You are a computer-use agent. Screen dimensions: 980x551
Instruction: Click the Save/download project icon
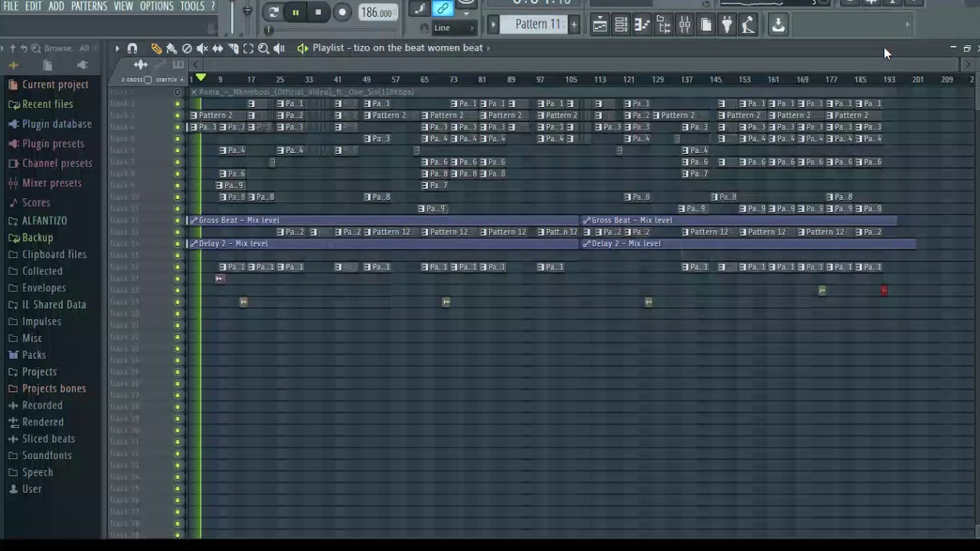(x=778, y=25)
